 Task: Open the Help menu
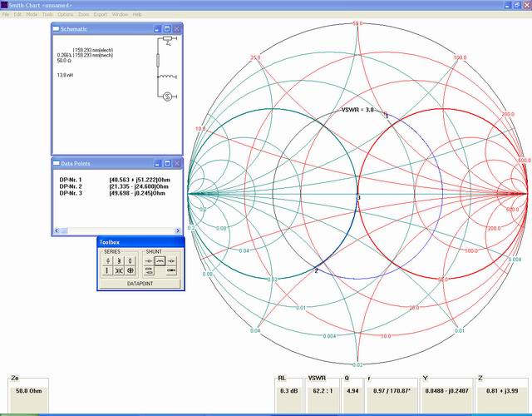(137, 15)
